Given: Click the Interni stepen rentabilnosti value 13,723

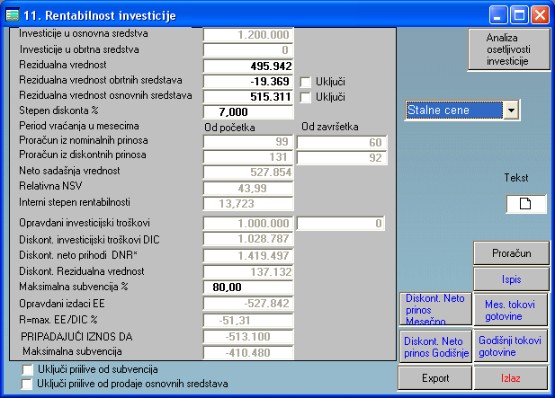Looking at the screenshot, I should [x=248, y=204].
